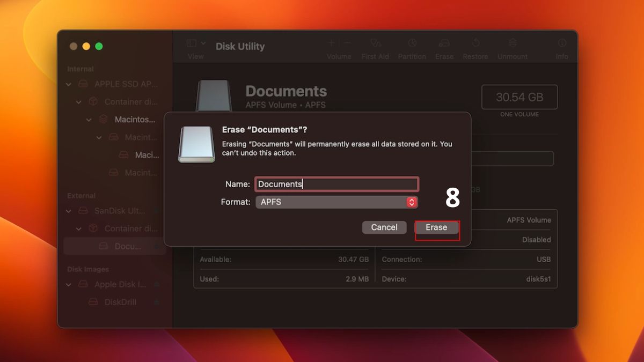The height and width of the screenshot is (362, 644).
Task: Collapse the External Container di... chevron
Action: click(79, 228)
